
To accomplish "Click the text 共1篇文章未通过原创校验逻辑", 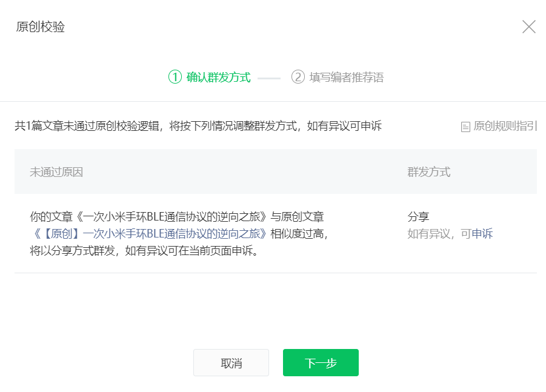I will (x=87, y=126).
